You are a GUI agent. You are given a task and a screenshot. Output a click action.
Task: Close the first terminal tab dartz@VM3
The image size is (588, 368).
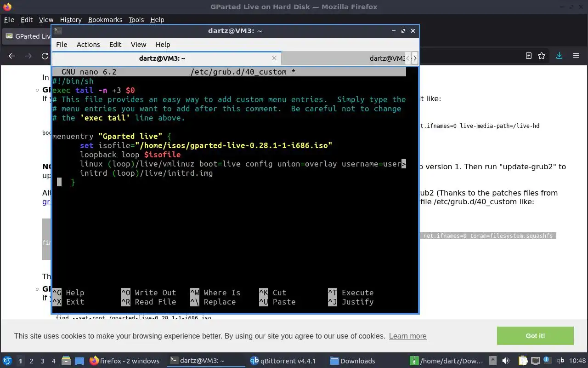[274, 58]
